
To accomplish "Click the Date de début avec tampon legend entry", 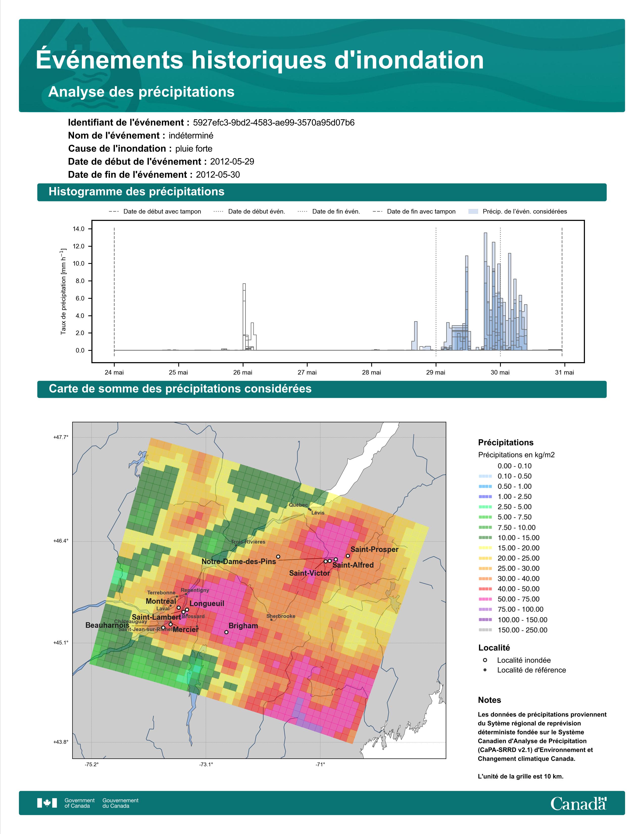I will 155,212.
